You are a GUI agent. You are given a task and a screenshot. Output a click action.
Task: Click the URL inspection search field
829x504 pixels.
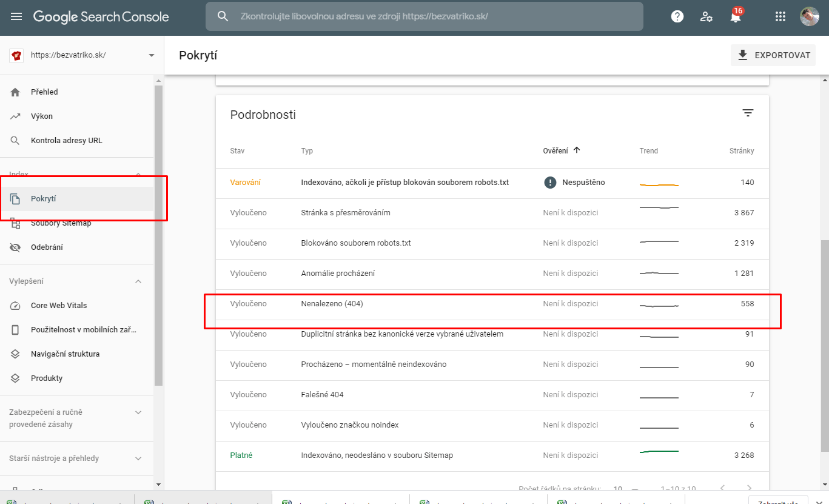pos(425,16)
